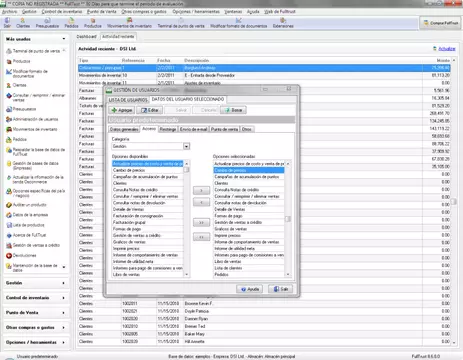The width and height of the screenshot is (463, 360).
Task: Open Terminal de punto de venta toolbar icon
Action: pyautogui.click(x=181, y=23)
